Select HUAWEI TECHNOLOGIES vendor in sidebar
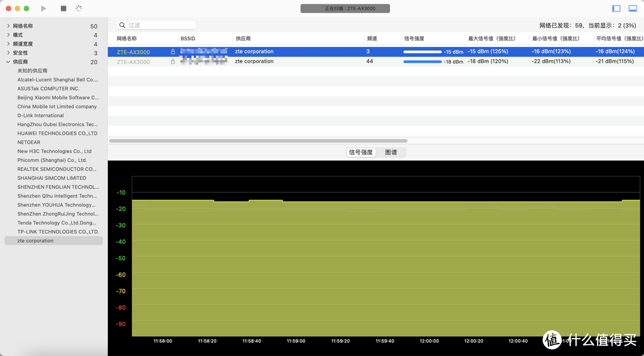644x356 pixels. tap(57, 134)
